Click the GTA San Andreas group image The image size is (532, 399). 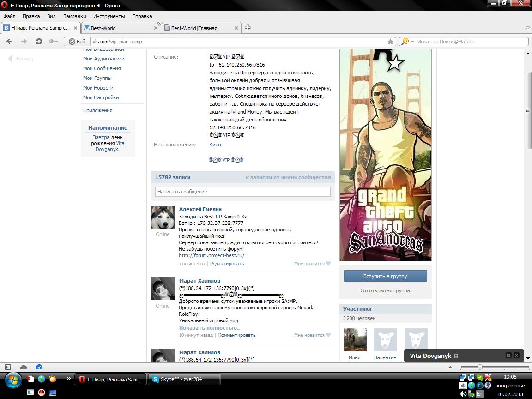click(386, 155)
